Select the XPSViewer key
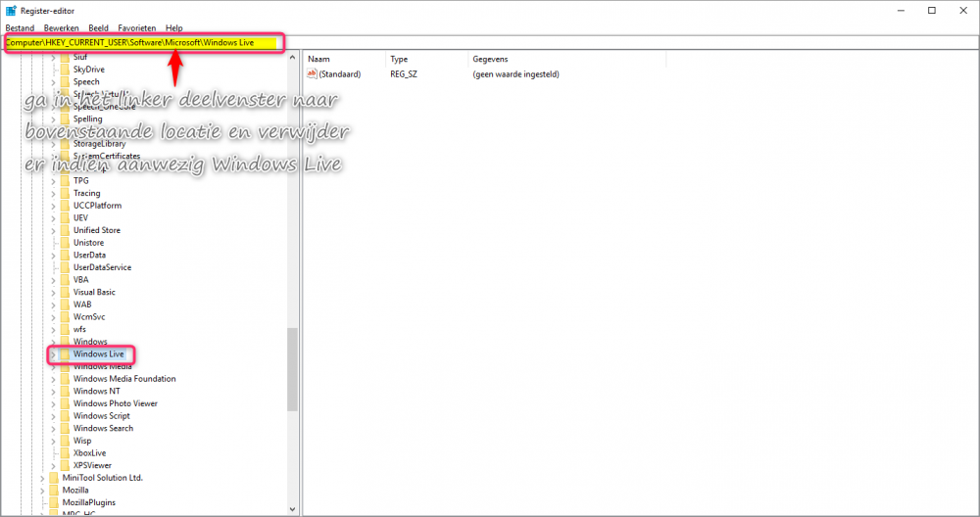This screenshot has height=517, width=980. click(x=92, y=466)
